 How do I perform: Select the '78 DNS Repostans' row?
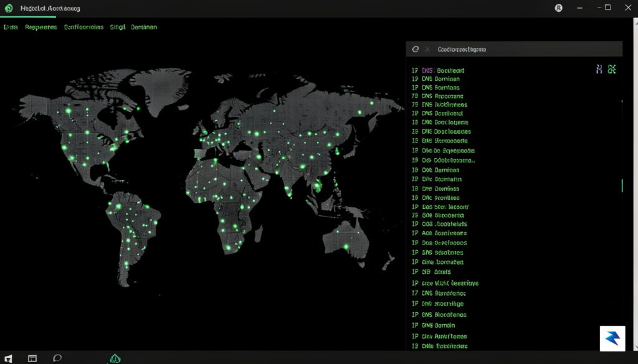coord(437,96)
